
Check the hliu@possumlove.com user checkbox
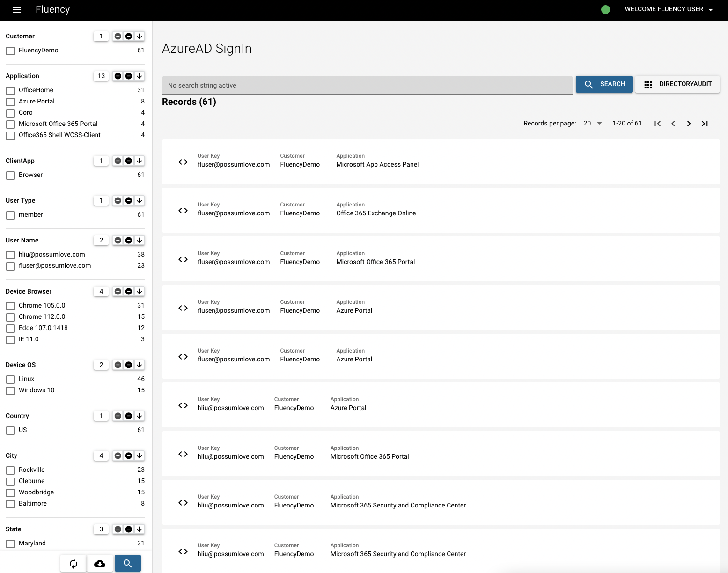coord(10,255)
